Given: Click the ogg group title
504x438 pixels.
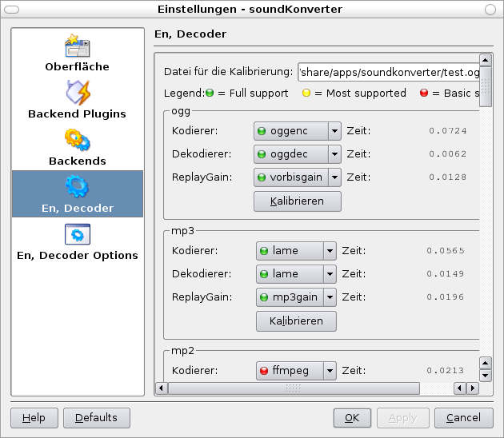Looking at the screenshot, I should pyautogui.click(x=181, y=111).
